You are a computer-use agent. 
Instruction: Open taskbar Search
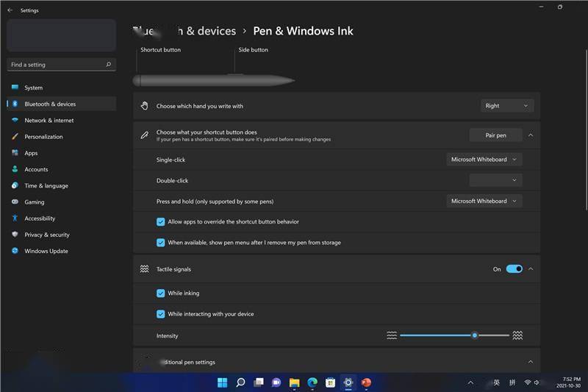[x=240, y=382]
